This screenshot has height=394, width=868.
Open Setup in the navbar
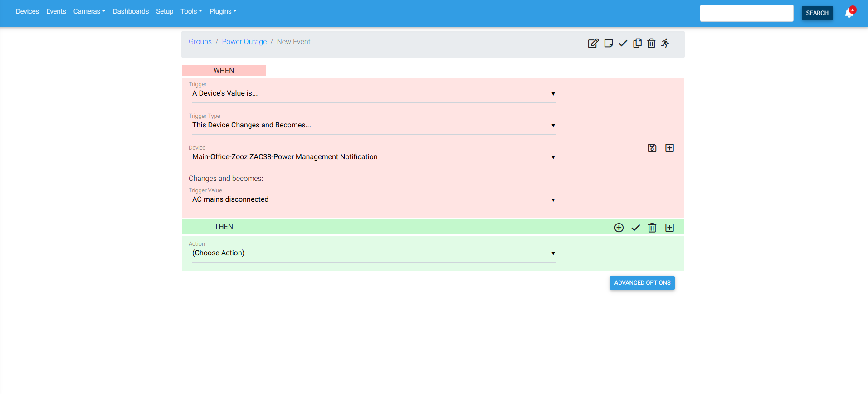pos(165,11)
